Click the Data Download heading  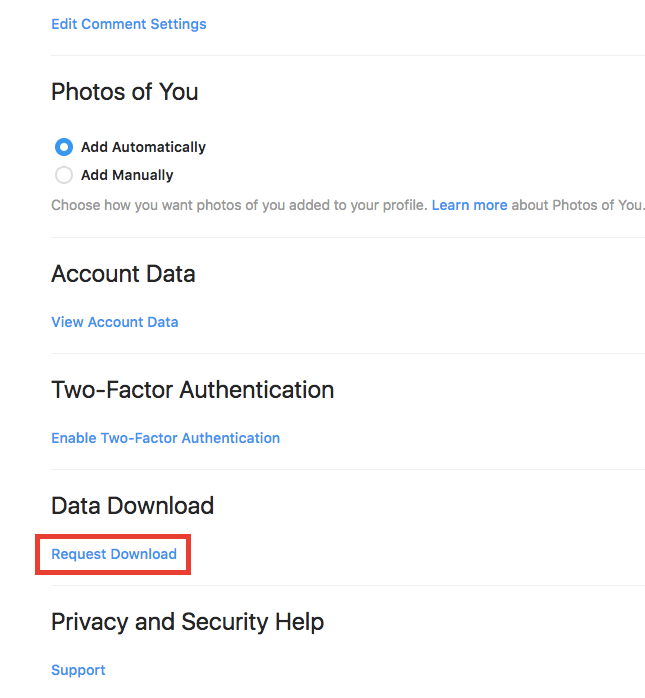coord(132,506)
